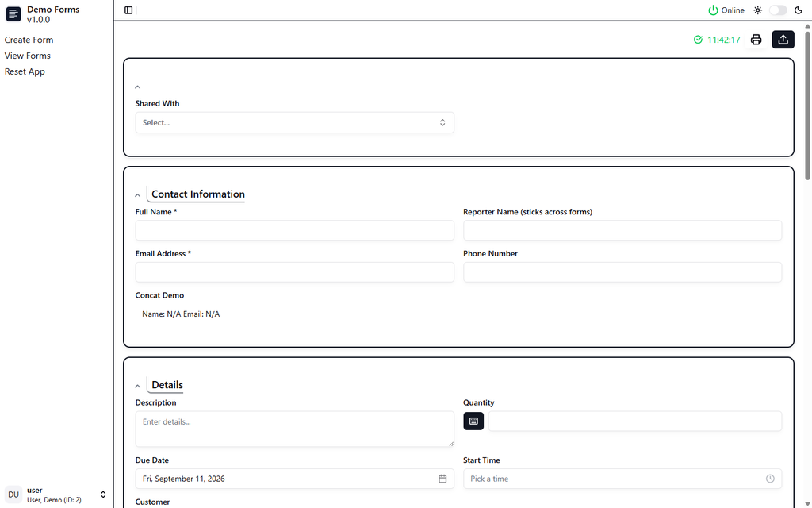Click the dark upload/export icon button

tap(783, 40)
